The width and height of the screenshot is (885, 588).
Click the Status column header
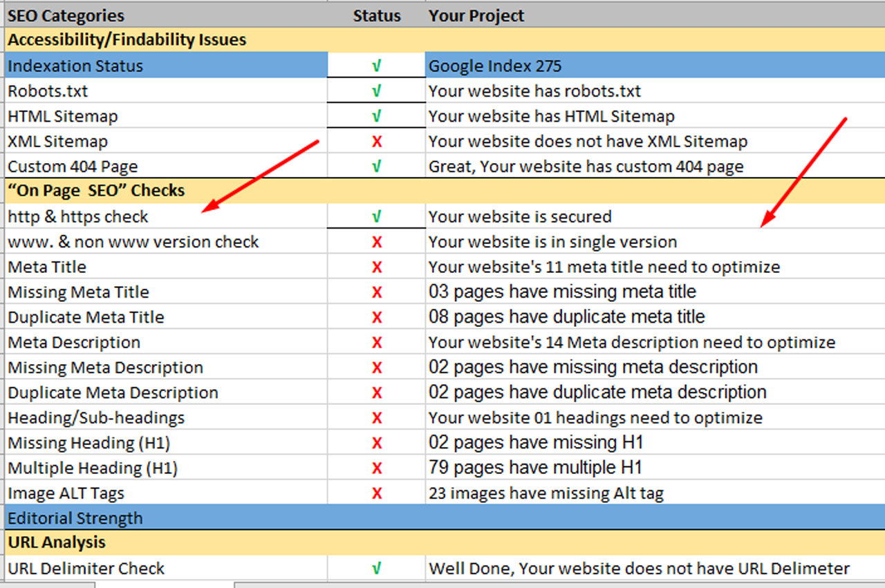tap(377, 15)
